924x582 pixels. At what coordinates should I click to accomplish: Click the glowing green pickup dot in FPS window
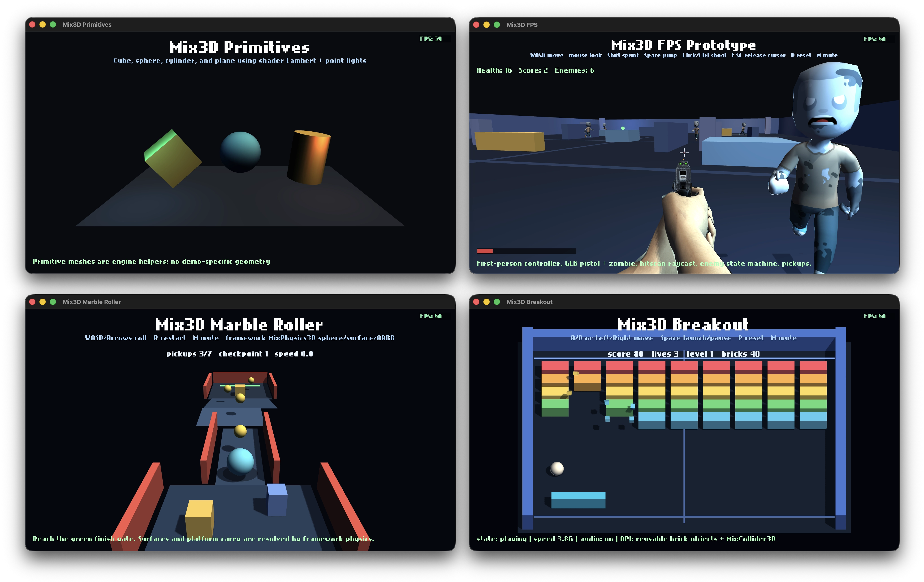[x=623, y=128]
